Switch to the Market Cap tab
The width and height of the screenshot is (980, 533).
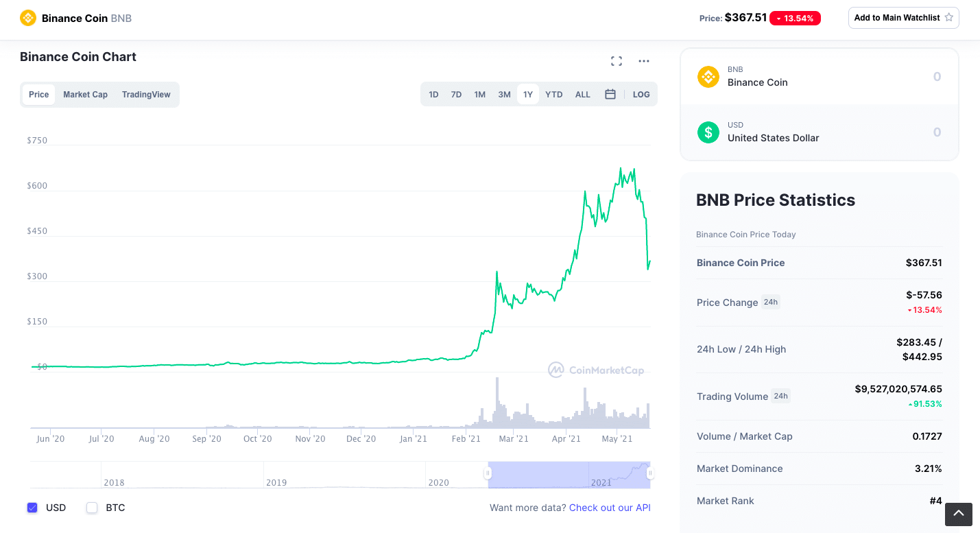[x=86, y=95]
